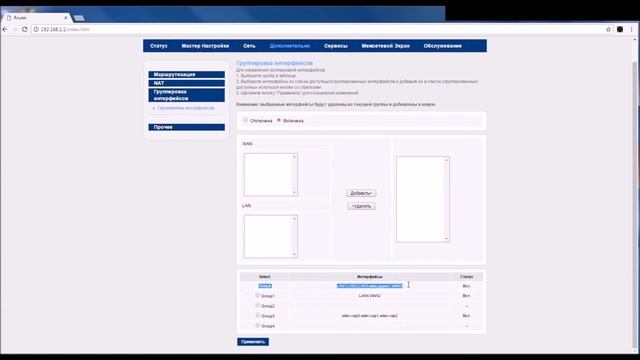Focus the address bar showing 192.168.1.1

[318, 29]
